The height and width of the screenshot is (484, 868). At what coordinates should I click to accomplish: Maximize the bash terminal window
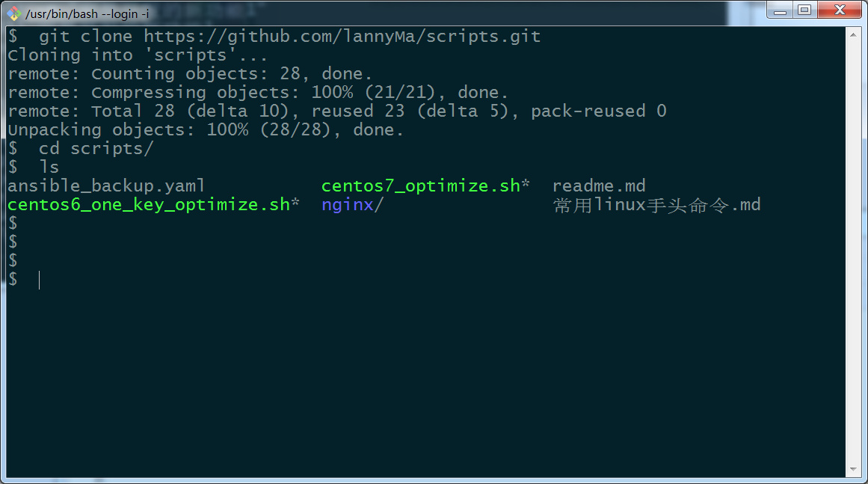coord(805,10)
